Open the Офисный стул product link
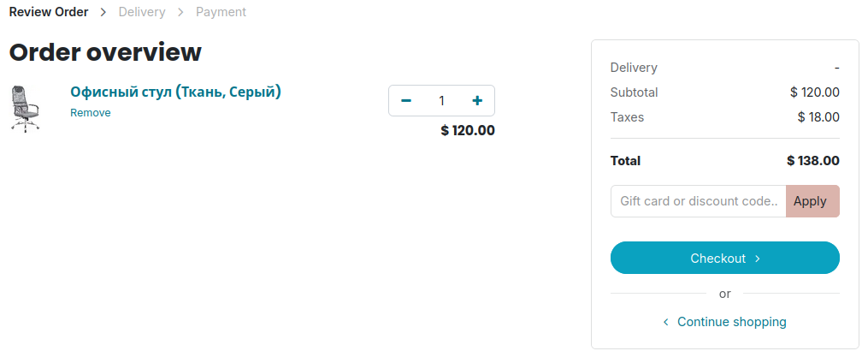This screenshot has height=357, width=868. point(175,92)
